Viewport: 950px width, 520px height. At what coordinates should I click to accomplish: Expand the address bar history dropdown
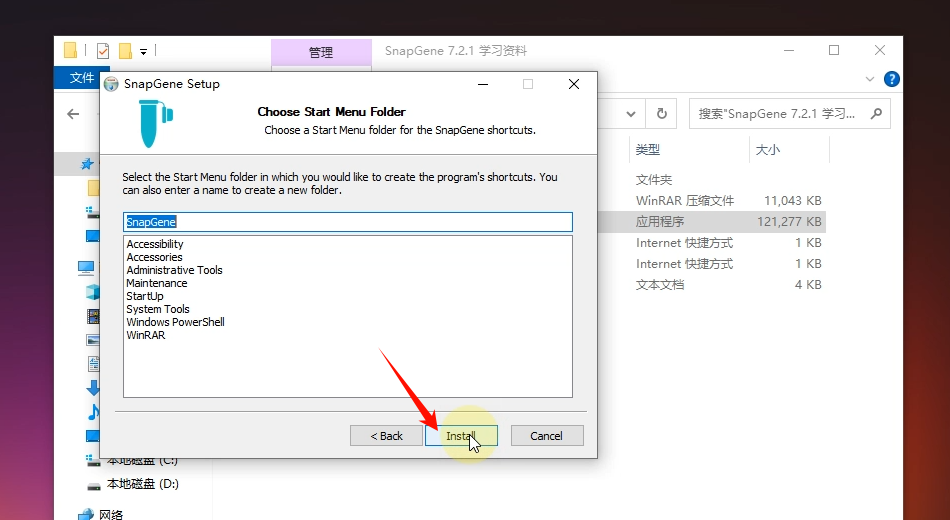pos(629,114)
